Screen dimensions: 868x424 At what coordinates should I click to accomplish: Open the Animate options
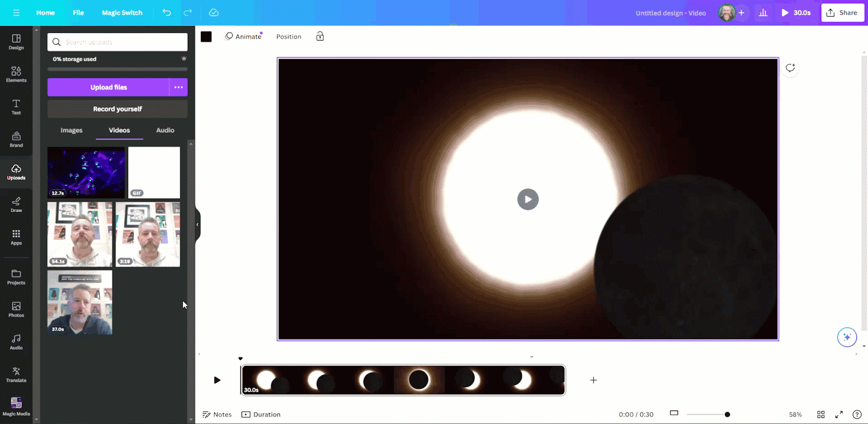(244, 36)
